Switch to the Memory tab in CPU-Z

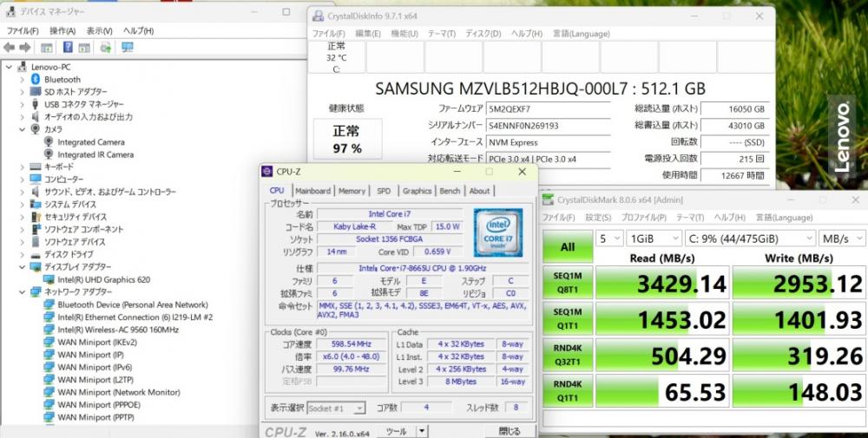click(x=352, y=191)
